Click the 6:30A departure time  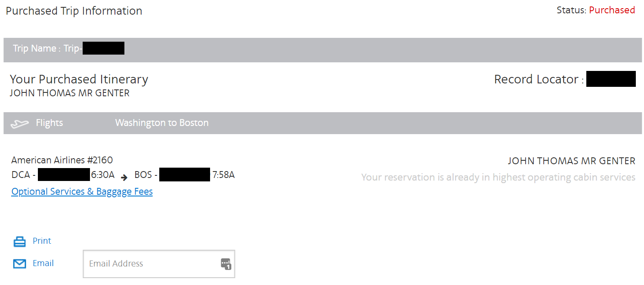[x=103, y=175]
